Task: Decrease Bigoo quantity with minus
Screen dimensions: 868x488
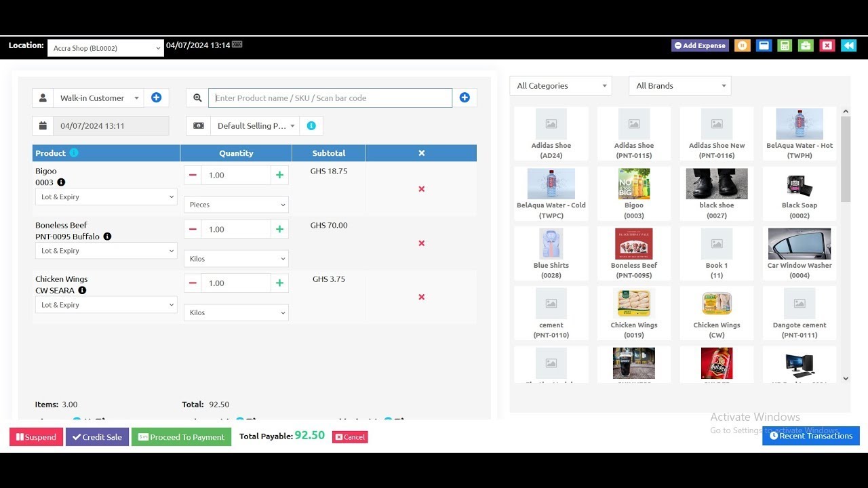Action: (193, 175)
